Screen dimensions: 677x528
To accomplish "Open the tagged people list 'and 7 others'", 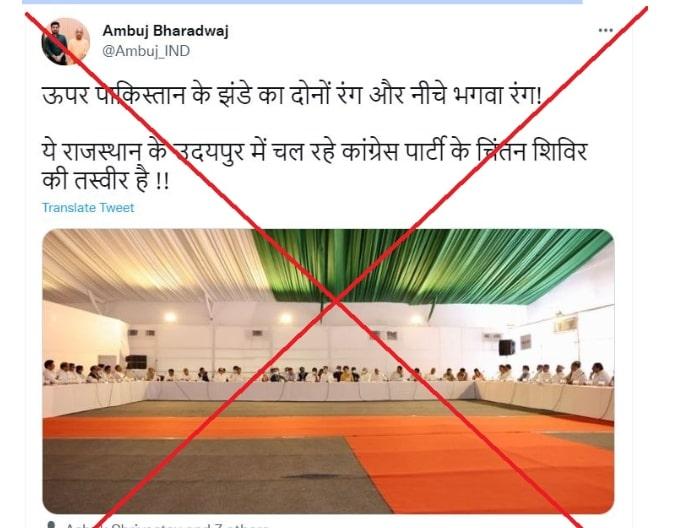I will point(236,525).
